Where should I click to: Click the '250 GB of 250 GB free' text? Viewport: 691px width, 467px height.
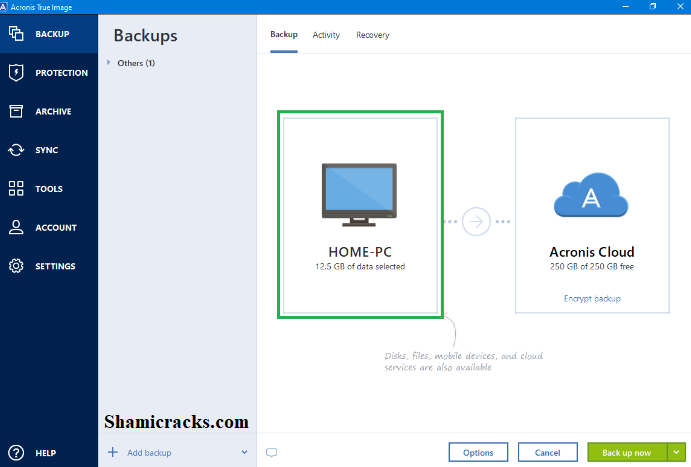coord(592,267)
